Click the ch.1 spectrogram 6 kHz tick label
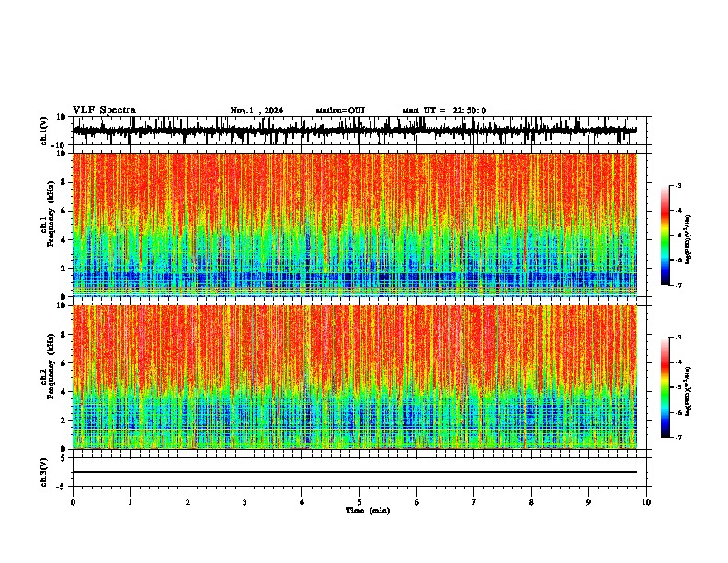728x563 pixels. (63, 211)
